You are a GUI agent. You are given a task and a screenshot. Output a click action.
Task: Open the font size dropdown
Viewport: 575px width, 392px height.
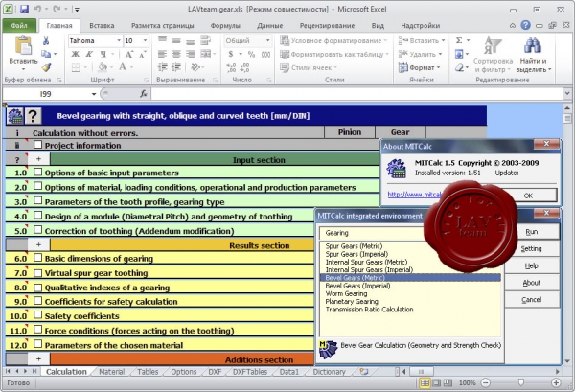pyautogui.click(x=146, y=40)
